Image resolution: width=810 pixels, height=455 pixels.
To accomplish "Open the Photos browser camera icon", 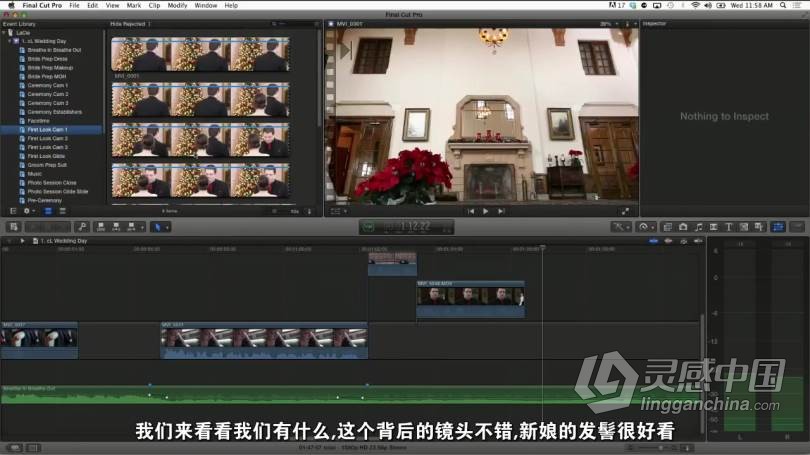I will pos(683,227).
